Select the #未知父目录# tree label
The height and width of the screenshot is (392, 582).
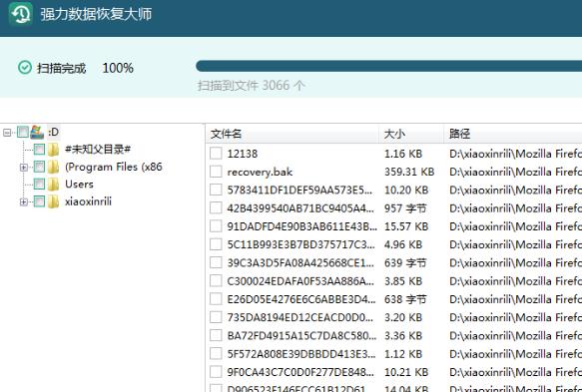coord(98,150)
